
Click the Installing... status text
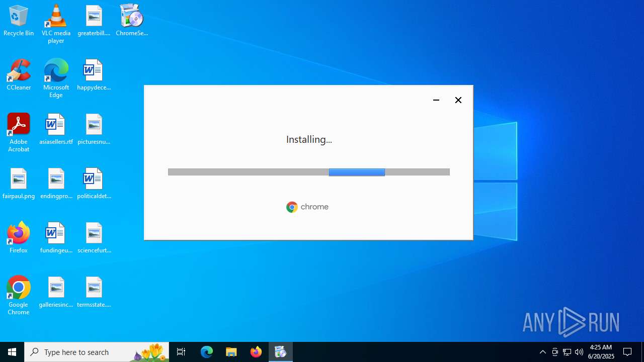click(309, 139)
